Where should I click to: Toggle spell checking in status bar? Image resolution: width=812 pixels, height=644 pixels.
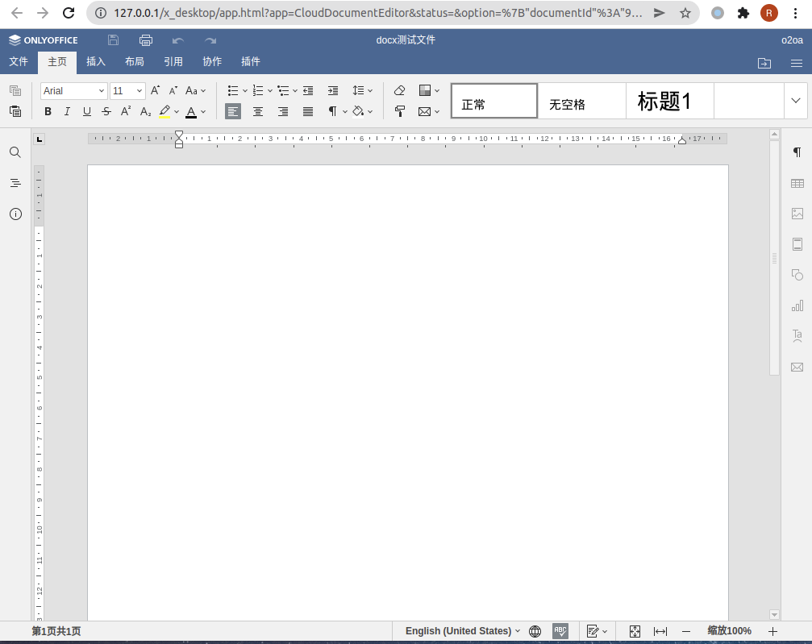[x=560, y=631]
